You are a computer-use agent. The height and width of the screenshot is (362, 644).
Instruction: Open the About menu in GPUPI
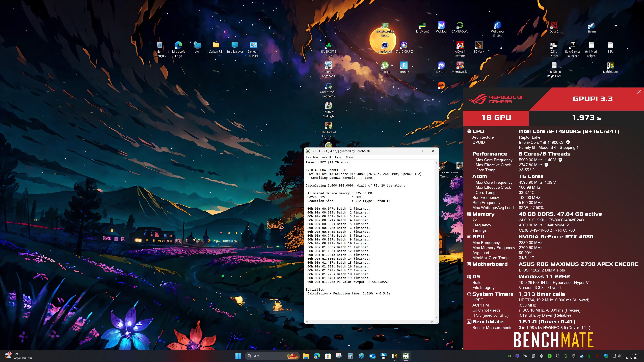(349, 157)
